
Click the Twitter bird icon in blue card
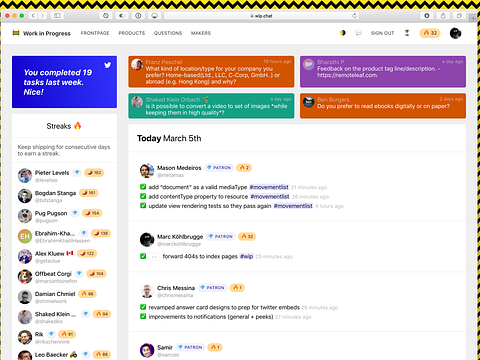click(107, 65)
